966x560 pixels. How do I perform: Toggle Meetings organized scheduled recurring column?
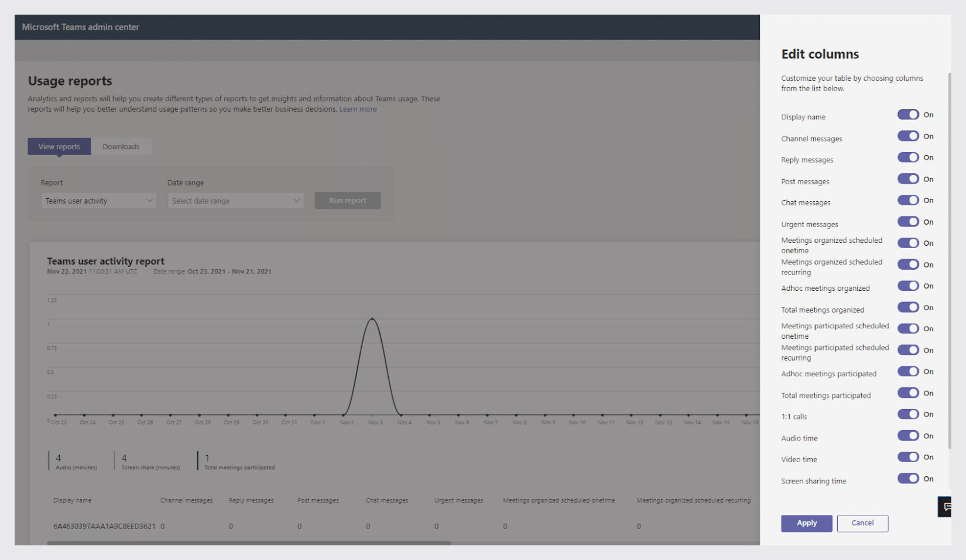pos(908,264)
